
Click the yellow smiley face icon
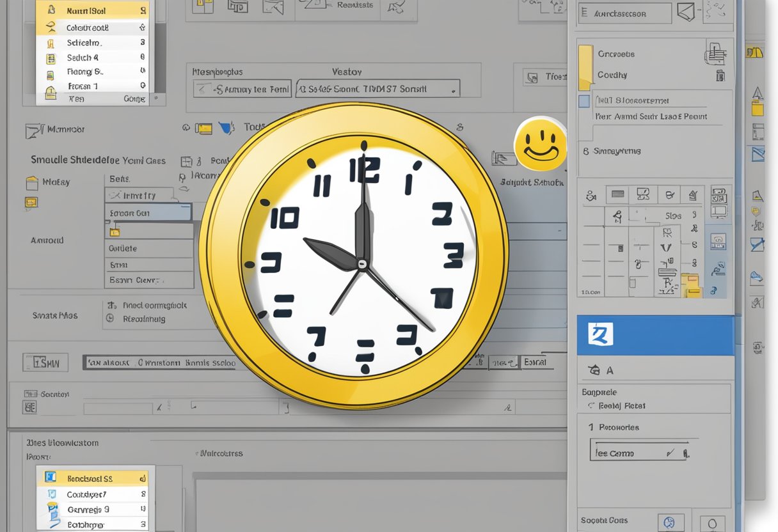pyautogui.click(x=541, y=144)
